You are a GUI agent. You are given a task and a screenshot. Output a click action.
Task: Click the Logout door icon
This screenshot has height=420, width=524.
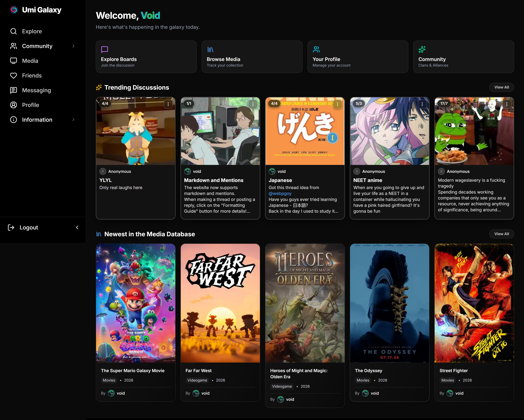pos(11,228)
